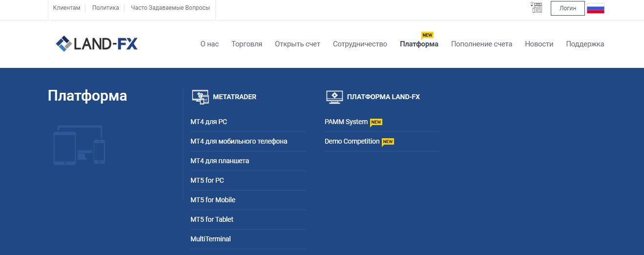Open the Политика link
The width and height of the screenshot is (644, 255).
tap(105, 8)
